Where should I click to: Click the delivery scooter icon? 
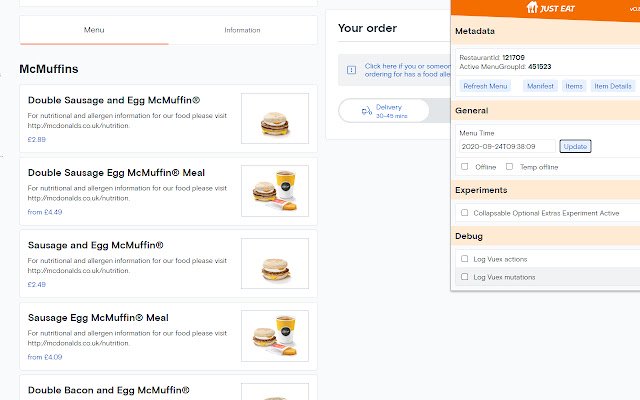[x=367, y=111]
